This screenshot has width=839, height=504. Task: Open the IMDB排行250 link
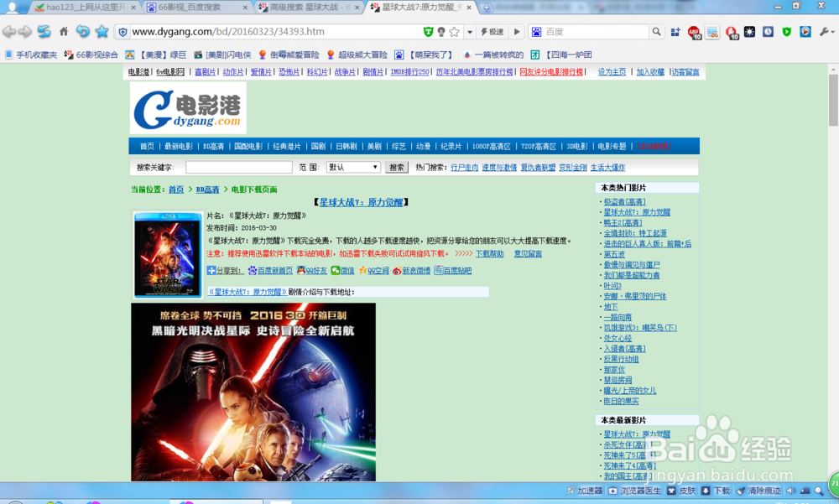point(409,71)
